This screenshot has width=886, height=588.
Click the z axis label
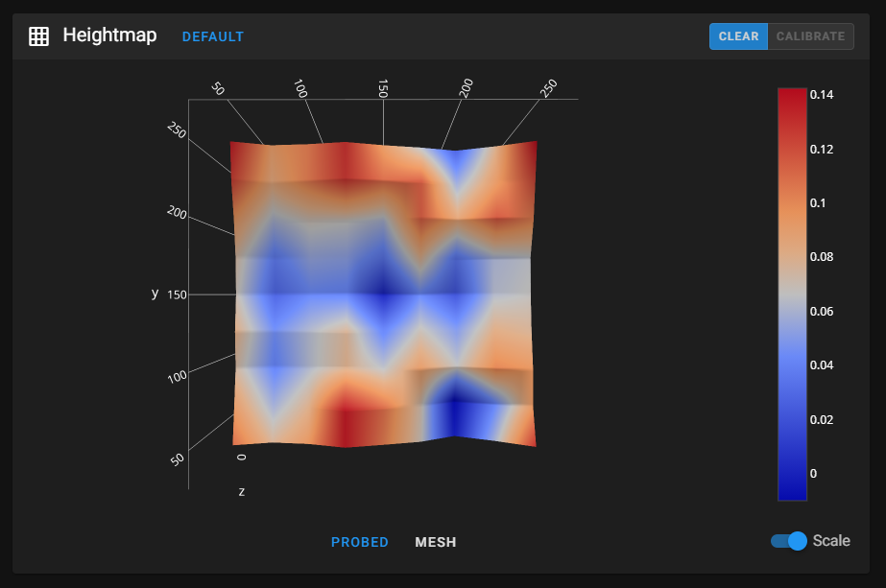242,491
